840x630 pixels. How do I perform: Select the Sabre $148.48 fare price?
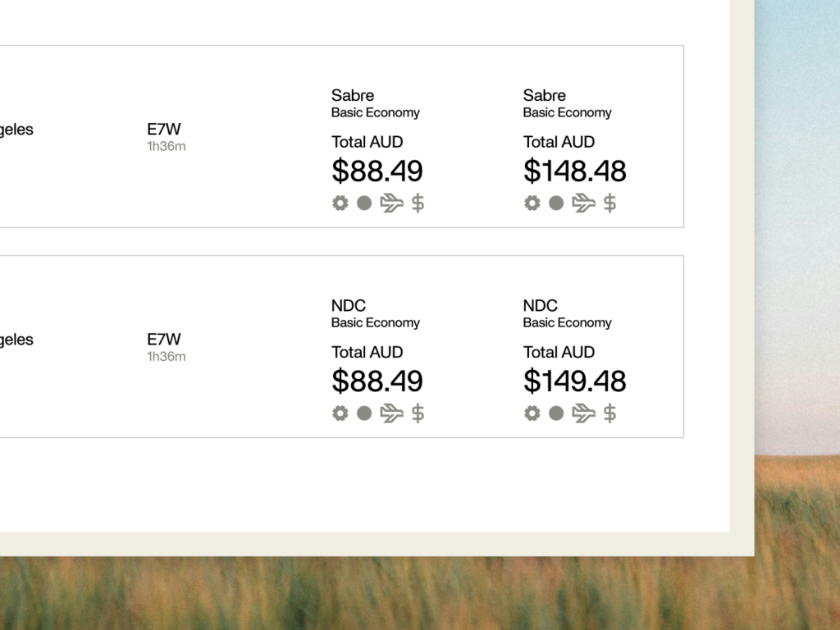click(575, 171)
